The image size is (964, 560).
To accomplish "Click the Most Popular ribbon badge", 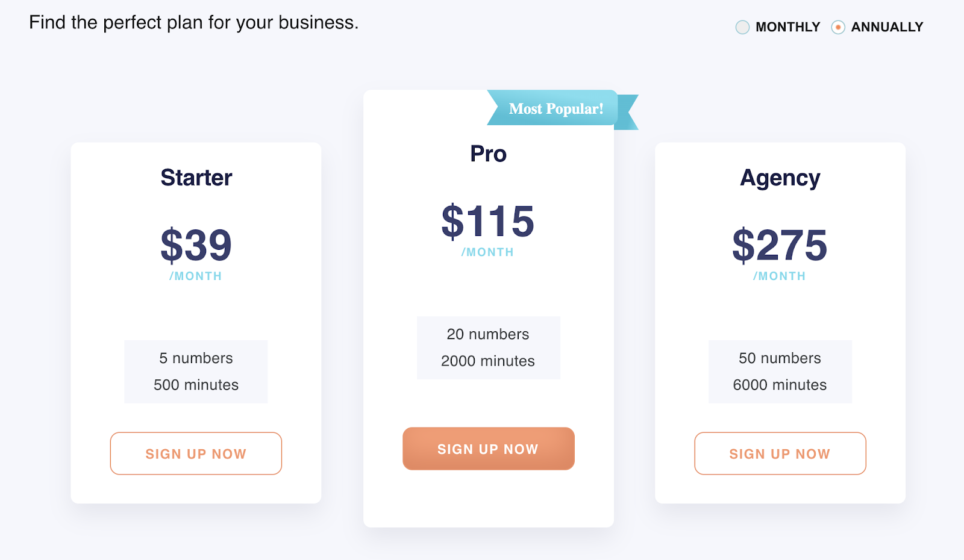I will [556, 108].
